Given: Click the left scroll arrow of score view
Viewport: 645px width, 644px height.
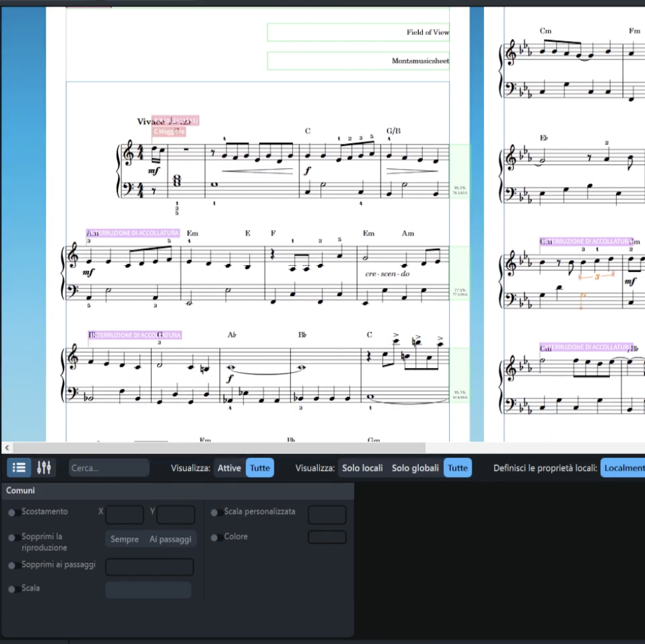Looking at the screenshot, I should [x=7, y=448].
